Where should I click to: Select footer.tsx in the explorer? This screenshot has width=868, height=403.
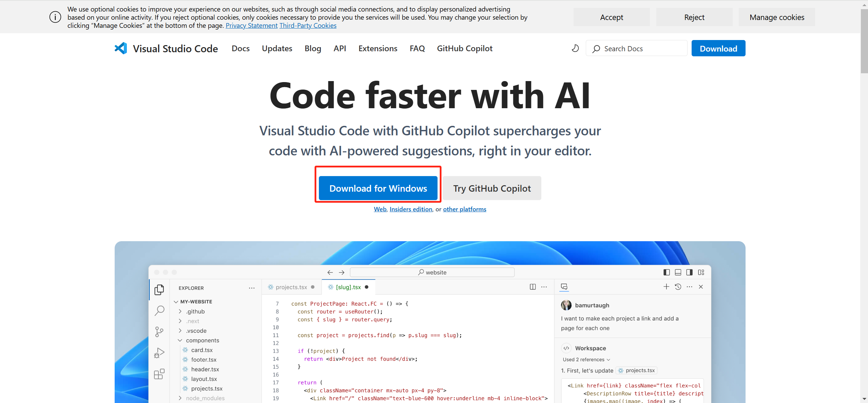coord(204,360)
